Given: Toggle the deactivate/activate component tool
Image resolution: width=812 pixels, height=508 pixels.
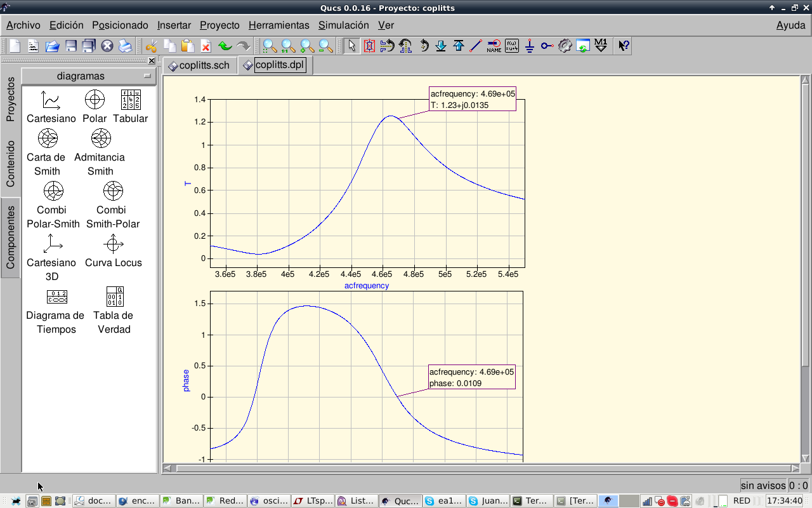Looking at the screenshot, I should pyautogui.click(x=369, y=46).
